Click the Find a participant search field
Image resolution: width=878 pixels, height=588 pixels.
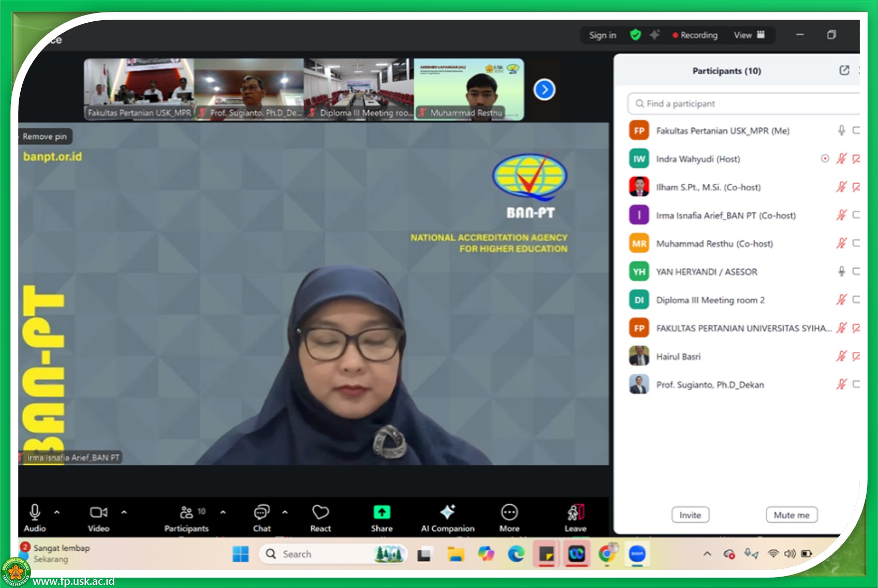pos(744,104)
